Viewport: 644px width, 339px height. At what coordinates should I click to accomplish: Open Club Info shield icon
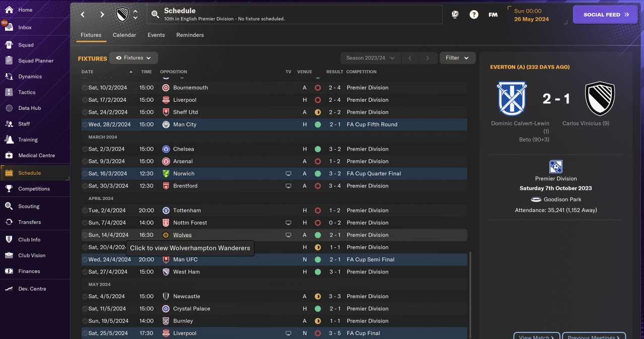9,239
